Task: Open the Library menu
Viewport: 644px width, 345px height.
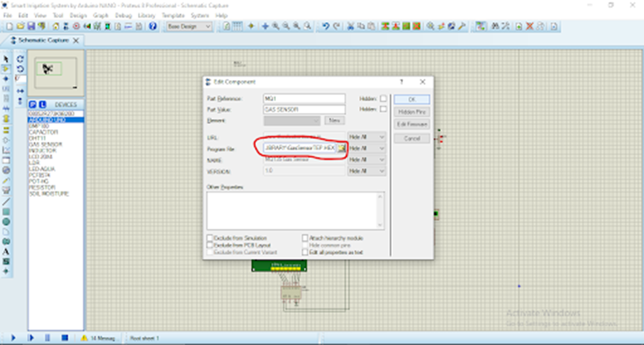Action: click(146, 14)
